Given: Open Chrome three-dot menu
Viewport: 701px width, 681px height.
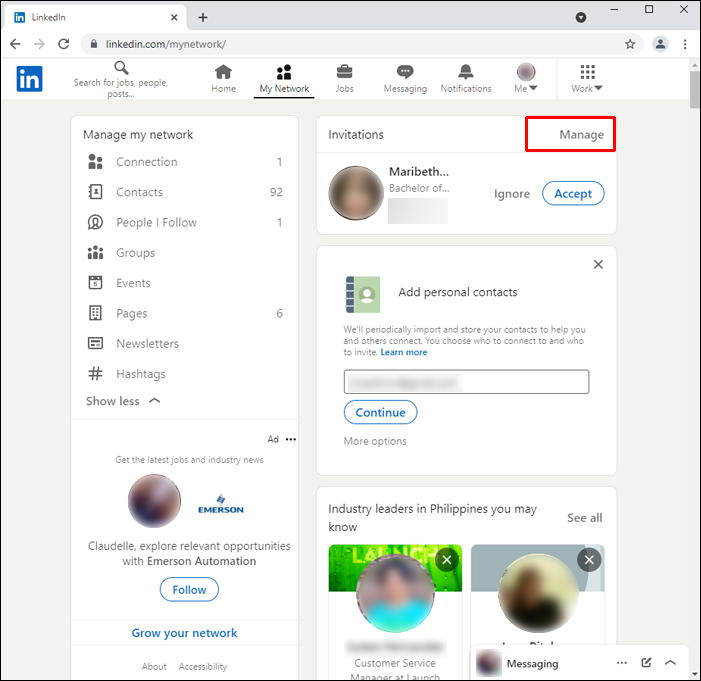Looking at the screenshot, I should tap(685, 44).
